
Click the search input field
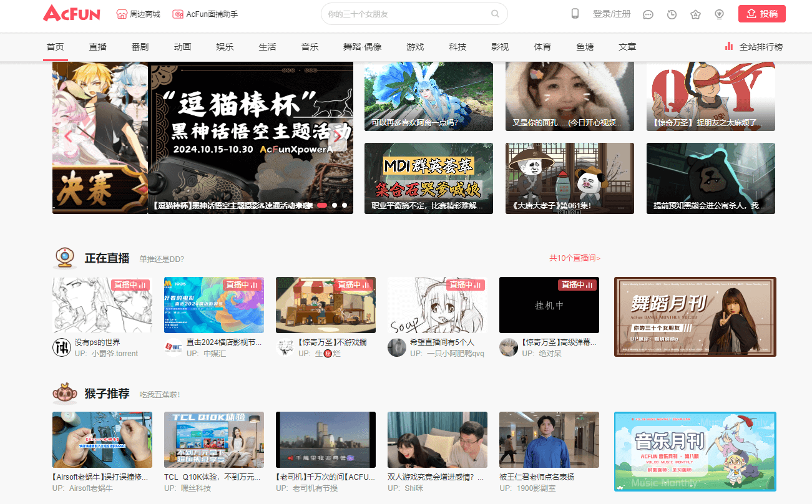click(x=406, y=14)
